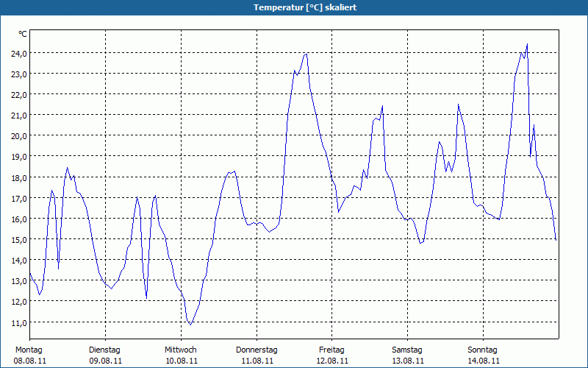Image resolution: width=588 pixels, height=368 pixels.
Task: Select the 15,0 axis value
Action: (x=19, y=240)
